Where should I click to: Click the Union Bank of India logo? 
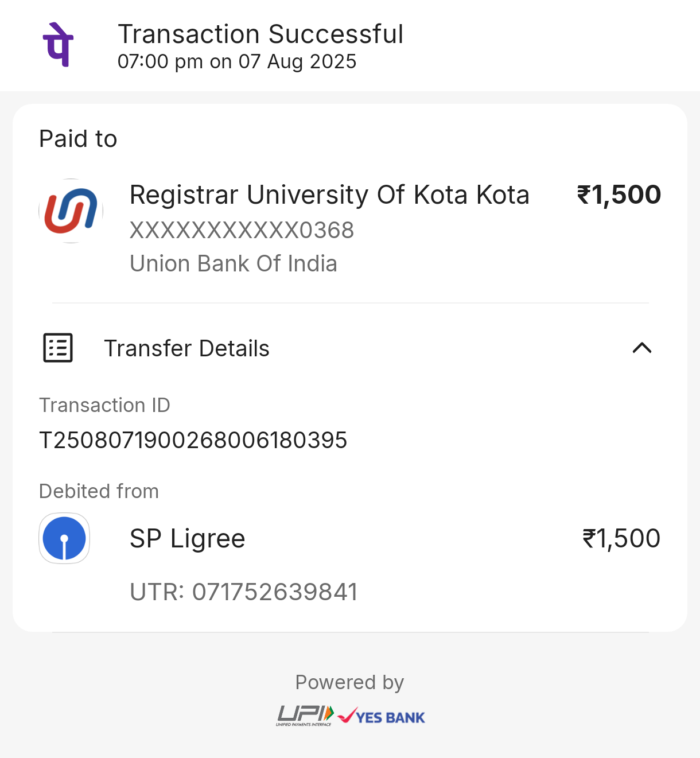(71, 211)
